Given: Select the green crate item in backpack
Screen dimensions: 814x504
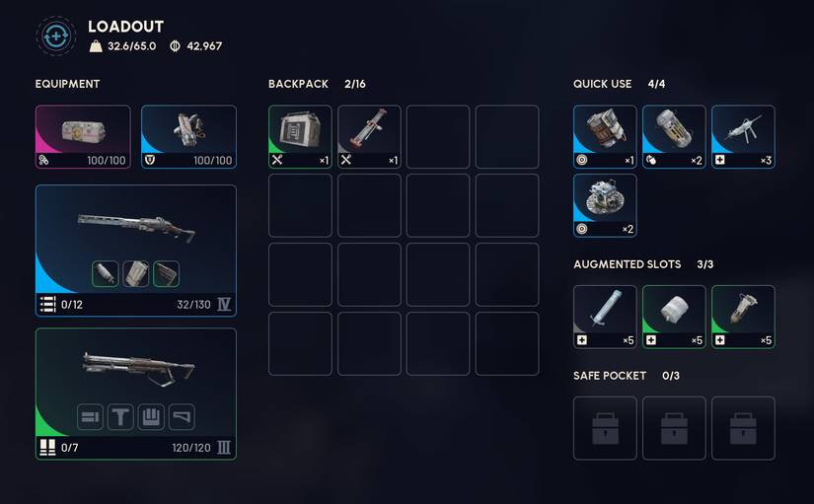Looking at the screenshot, I should (x=300, y=137).
